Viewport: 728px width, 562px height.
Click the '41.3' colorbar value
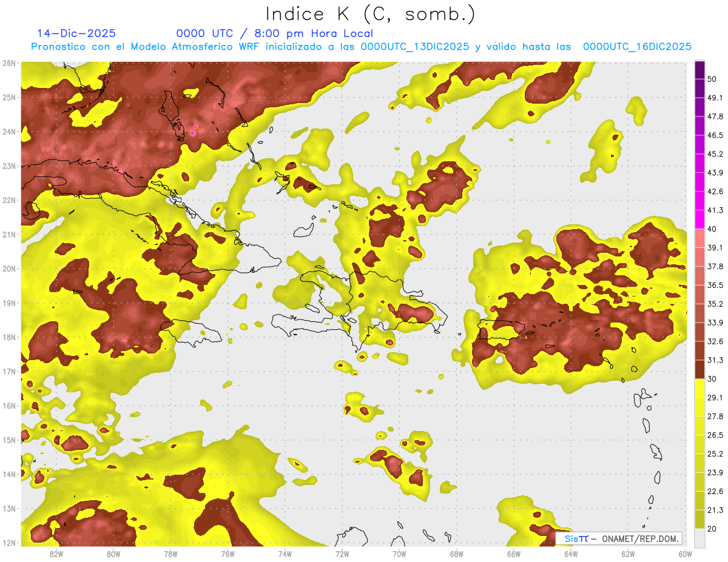click(715, 211)
